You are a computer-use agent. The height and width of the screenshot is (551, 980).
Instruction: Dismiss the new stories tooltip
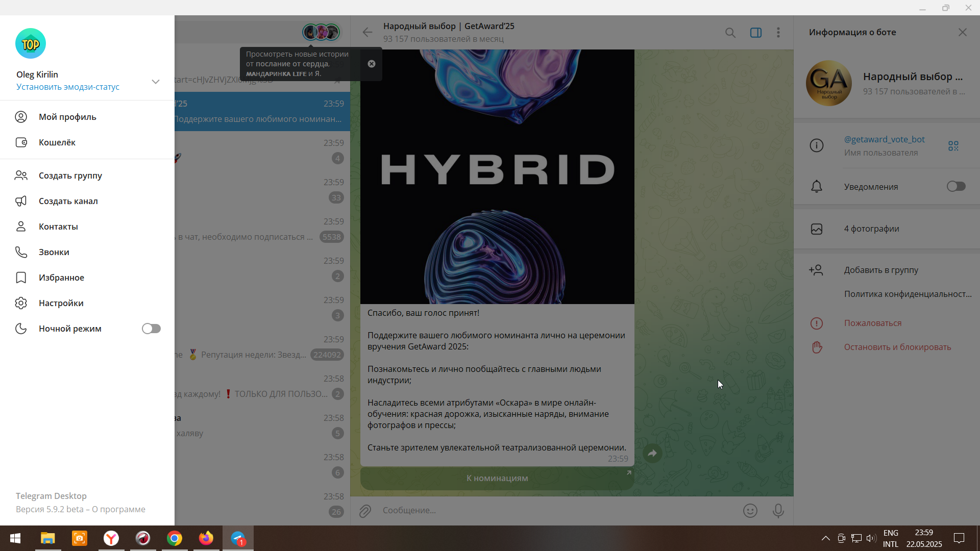[x=372, y=64]
